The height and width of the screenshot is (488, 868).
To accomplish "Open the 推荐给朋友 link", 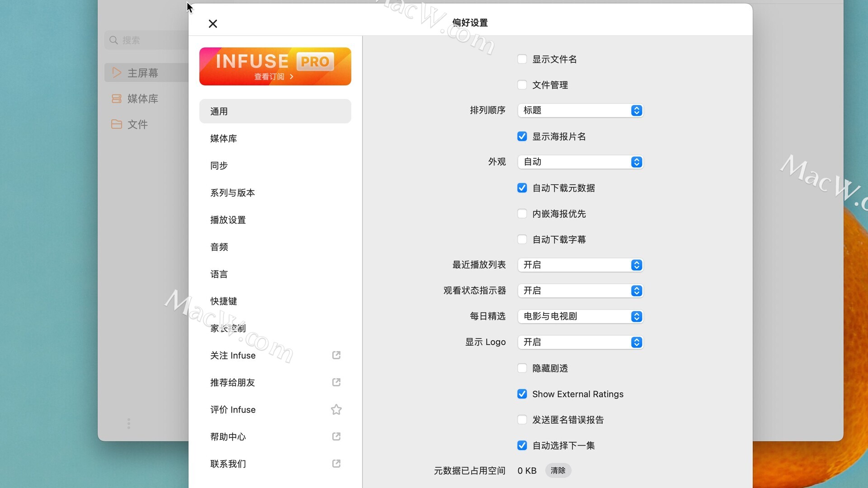I will (275, 382).
